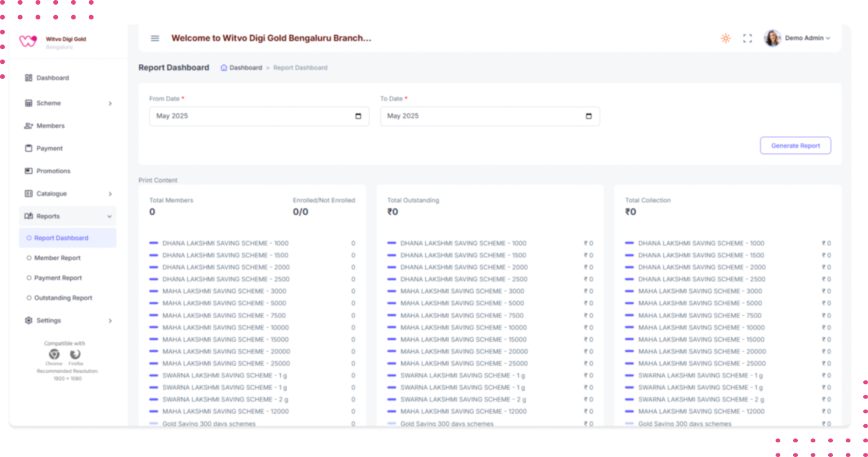The width and height of the screenshot is (868, 457).
Task: Click the Reports icon in sidebar
Action: [29, 216]
